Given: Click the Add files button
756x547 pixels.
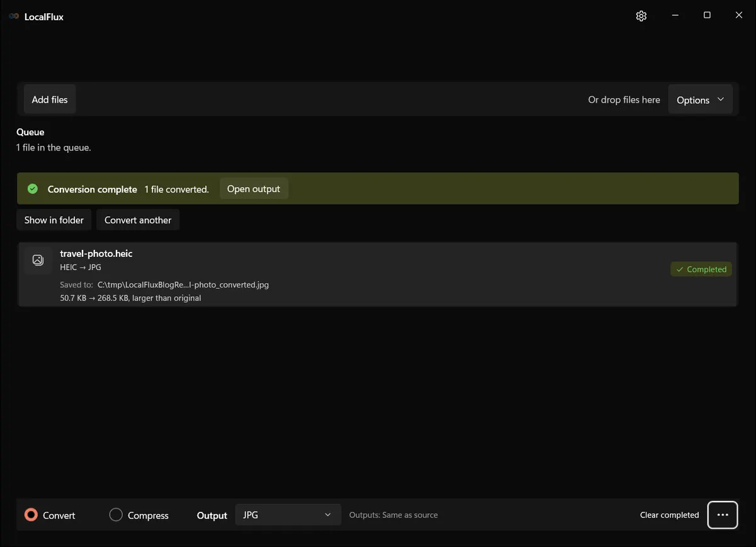Looking at the screenshot, I should (50, 99).
